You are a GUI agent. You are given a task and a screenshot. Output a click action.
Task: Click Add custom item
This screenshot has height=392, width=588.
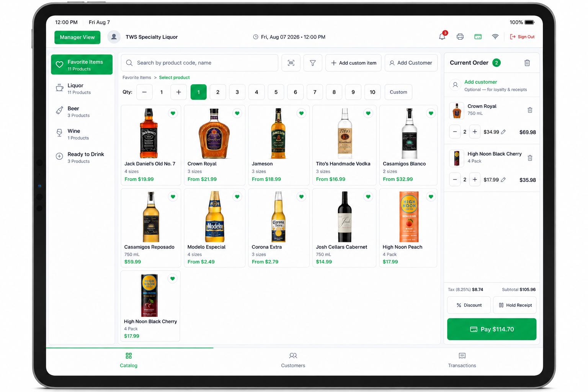coord(353,63)
